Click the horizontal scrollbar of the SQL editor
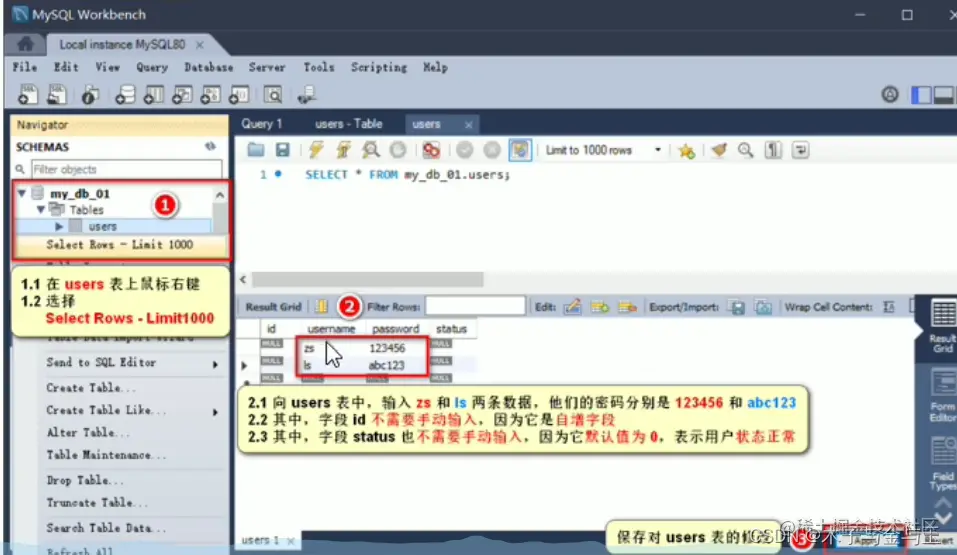 click(x=367, y=280)
